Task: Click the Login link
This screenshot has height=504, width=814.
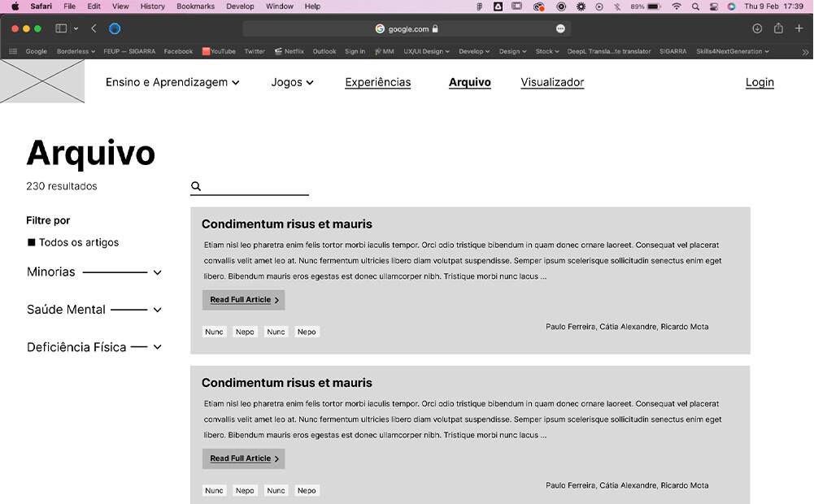Action: point(760,82)
